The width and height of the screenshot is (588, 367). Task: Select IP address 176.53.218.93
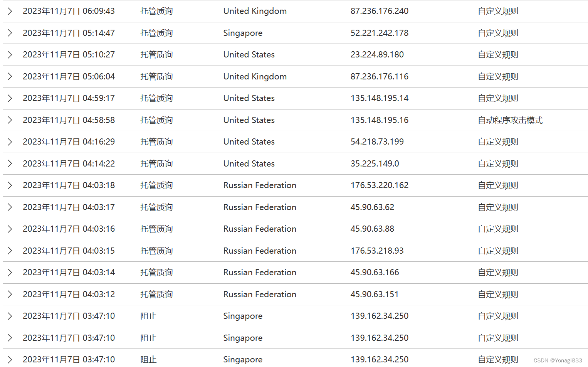377,251
